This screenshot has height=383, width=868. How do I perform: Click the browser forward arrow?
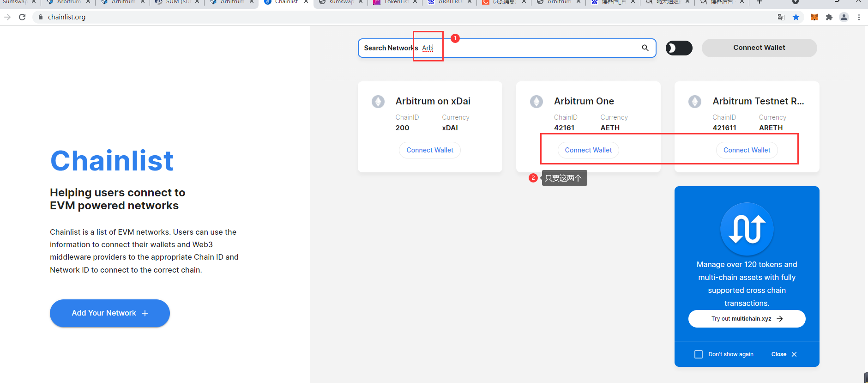(7, 17)
